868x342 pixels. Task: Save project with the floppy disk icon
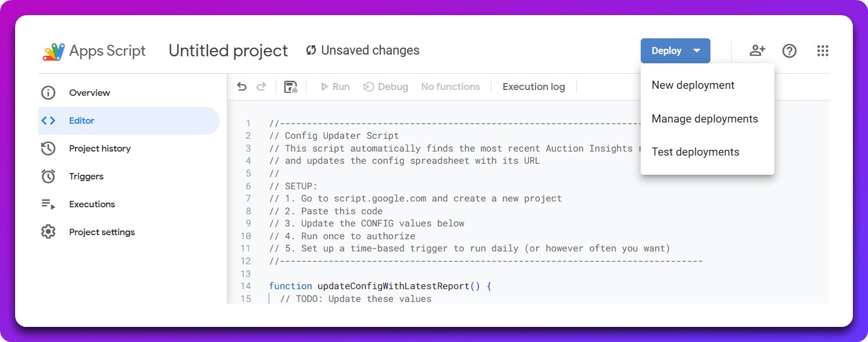[x=291, y=87]
